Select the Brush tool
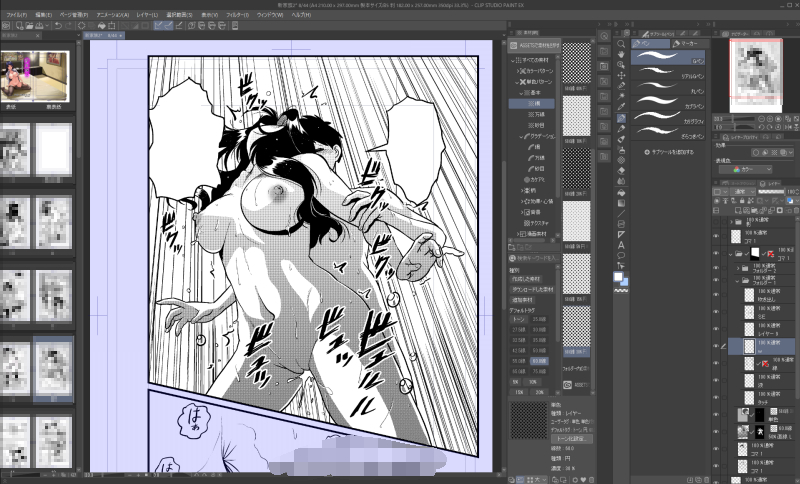800x484 pixels. 621,139
